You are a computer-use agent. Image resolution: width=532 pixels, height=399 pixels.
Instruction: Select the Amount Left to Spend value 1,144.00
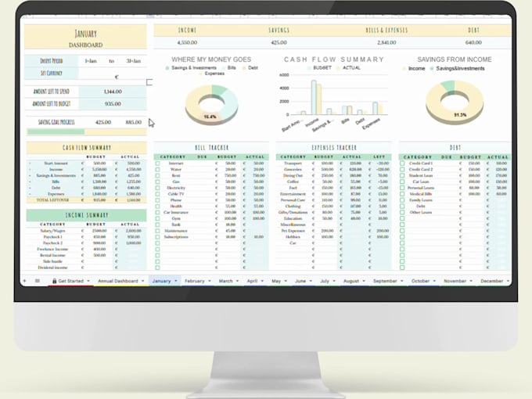pos(113,92)
